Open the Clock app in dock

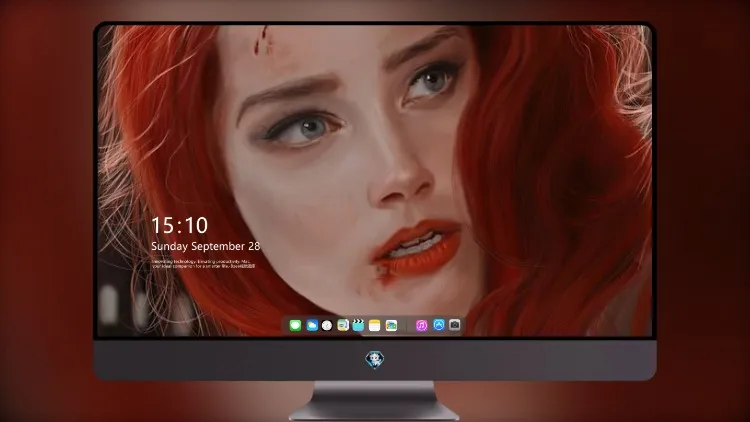tap(327, 325)
